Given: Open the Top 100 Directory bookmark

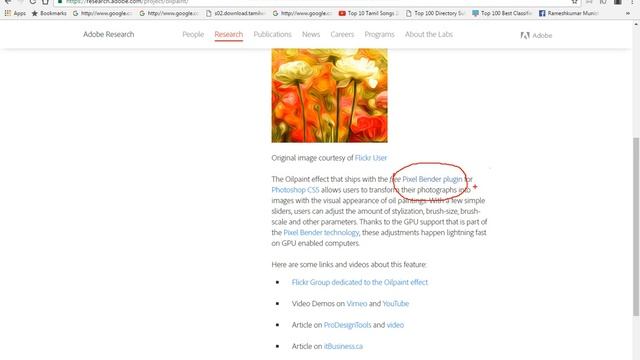Looking at the screenshot, I should pyautogui.click(x=435, y=13).
